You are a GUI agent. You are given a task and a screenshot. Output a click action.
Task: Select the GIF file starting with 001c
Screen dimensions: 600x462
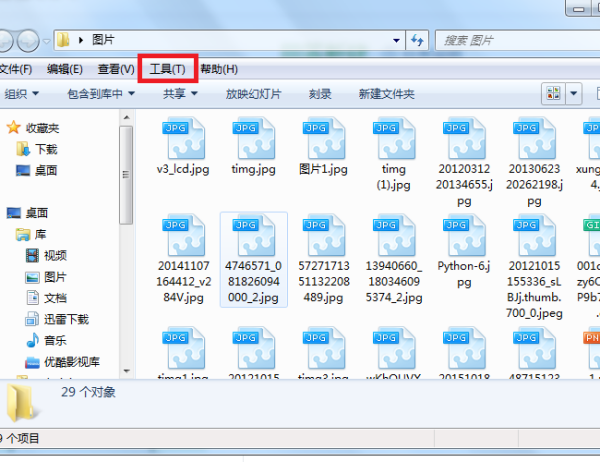[x=590, y=267]
